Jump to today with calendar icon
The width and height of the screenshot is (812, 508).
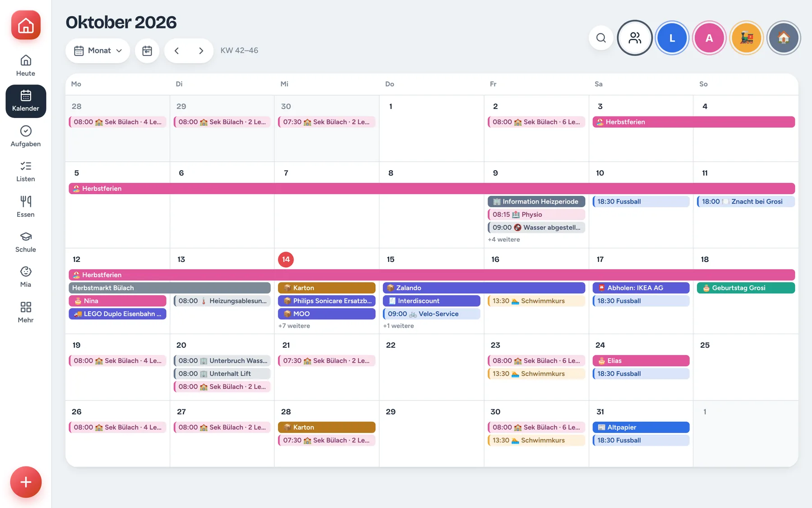147,51
